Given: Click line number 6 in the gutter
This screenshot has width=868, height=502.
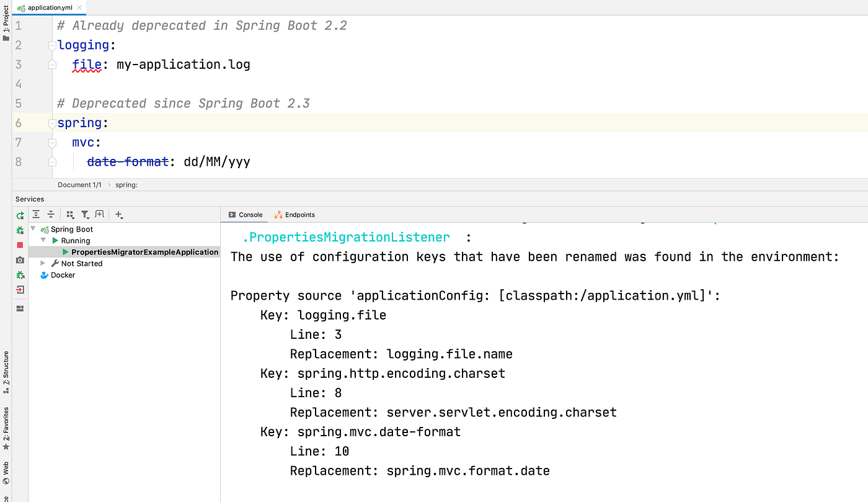Looking at the screenshot, I should [19, 123].
